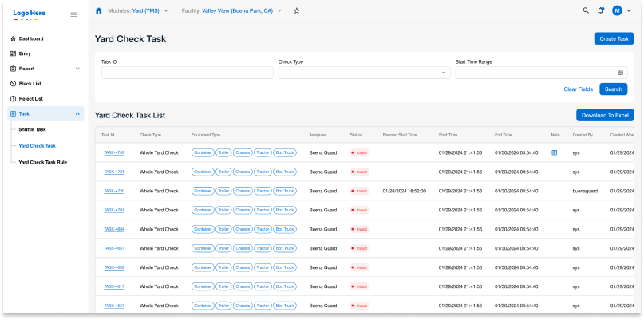Open the note icon for TASK-4742
The height and width of the screenshot is (320, 644).
tap(554, 152)
